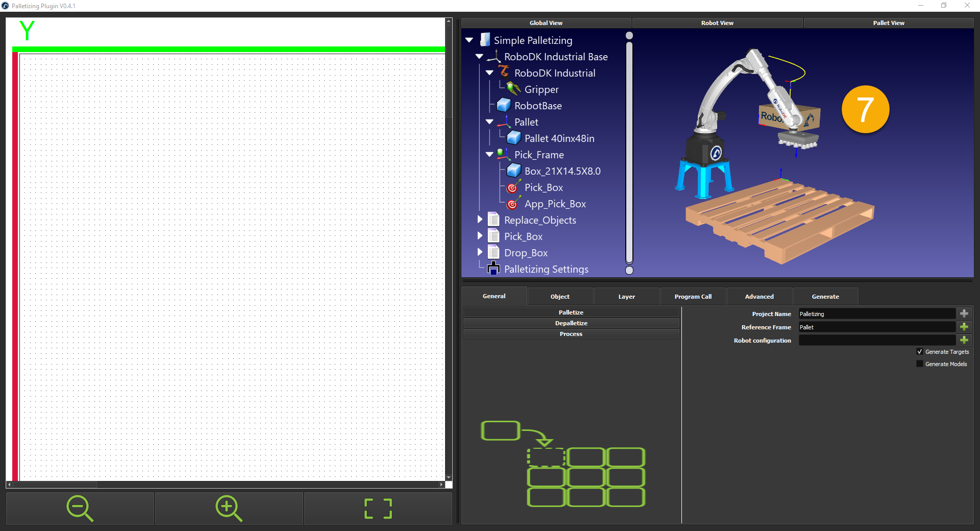Click the Pick_Box target icon under Pick_Frame
The width and height of the screenshot is (980, 531).
coord(513,187)
